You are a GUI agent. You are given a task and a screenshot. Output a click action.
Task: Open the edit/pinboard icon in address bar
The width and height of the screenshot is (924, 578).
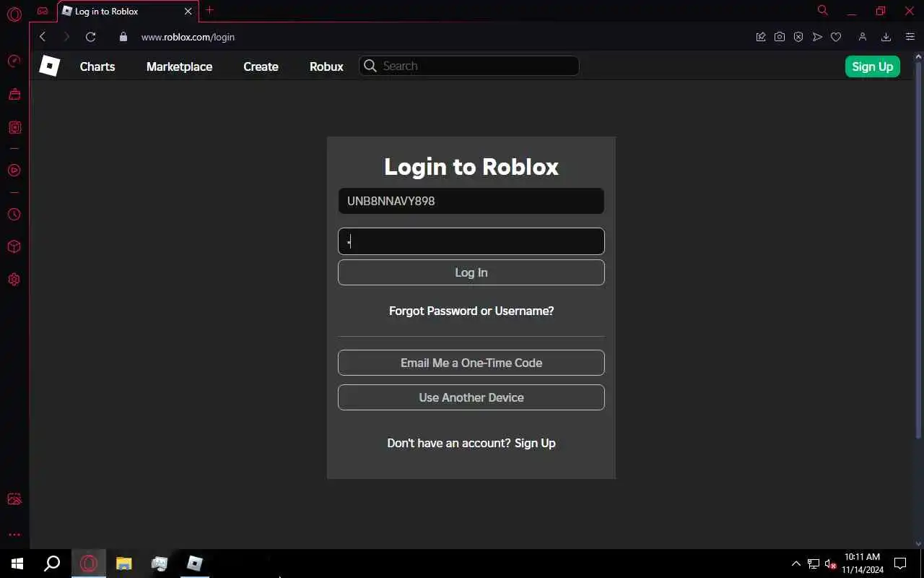click(761, 37)
